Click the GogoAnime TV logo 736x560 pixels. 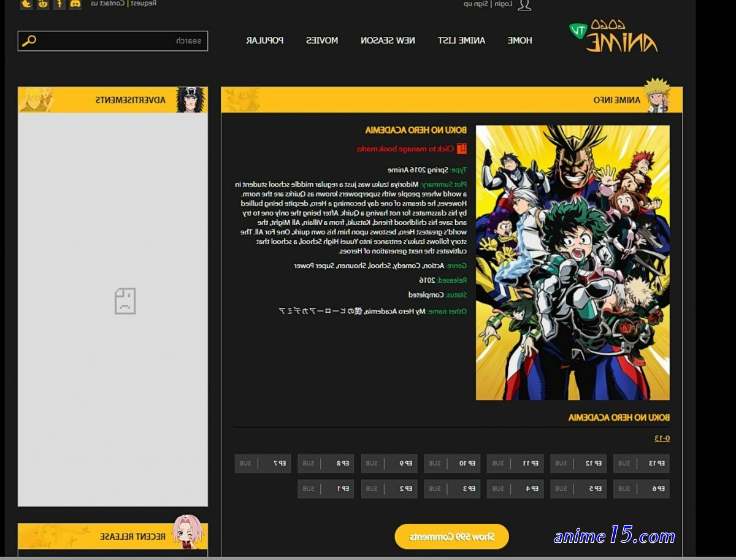pos(613,36)
